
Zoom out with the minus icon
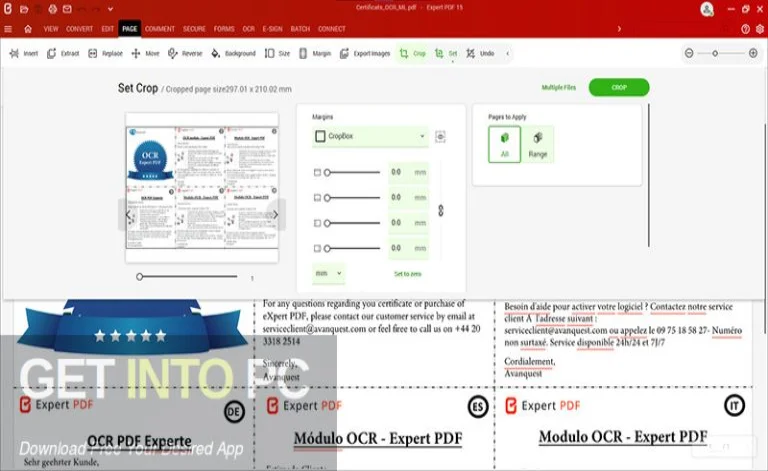click(x=689, y=53)
